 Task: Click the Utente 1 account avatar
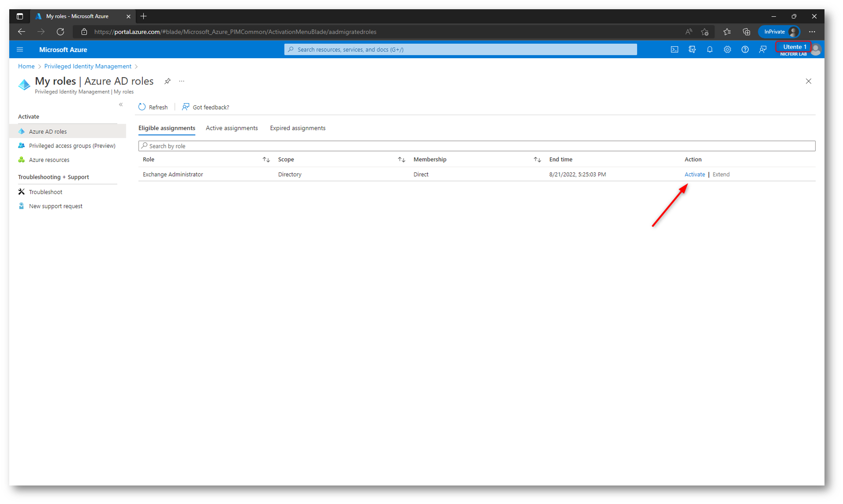816,49
